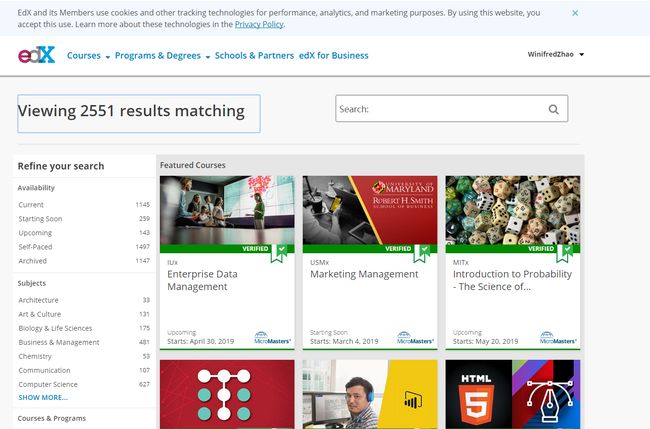
Task: Click the Enterprise Data Management title
Action: point(202,281)
